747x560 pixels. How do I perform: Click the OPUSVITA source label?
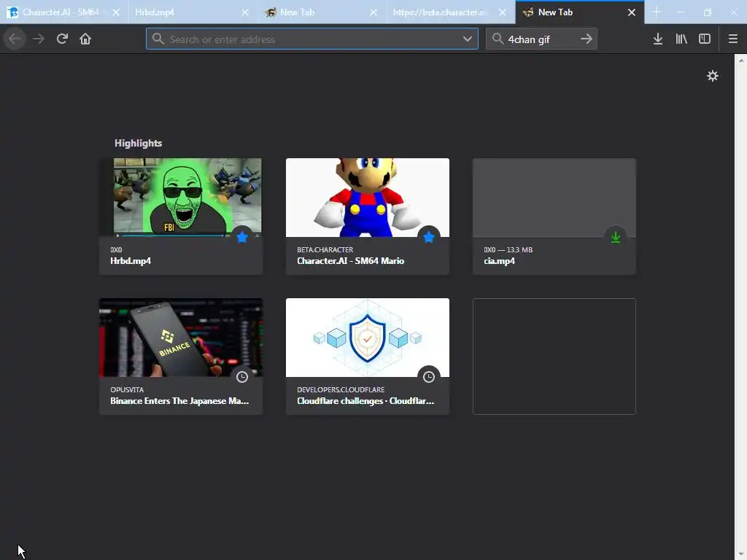pos(127,389)
